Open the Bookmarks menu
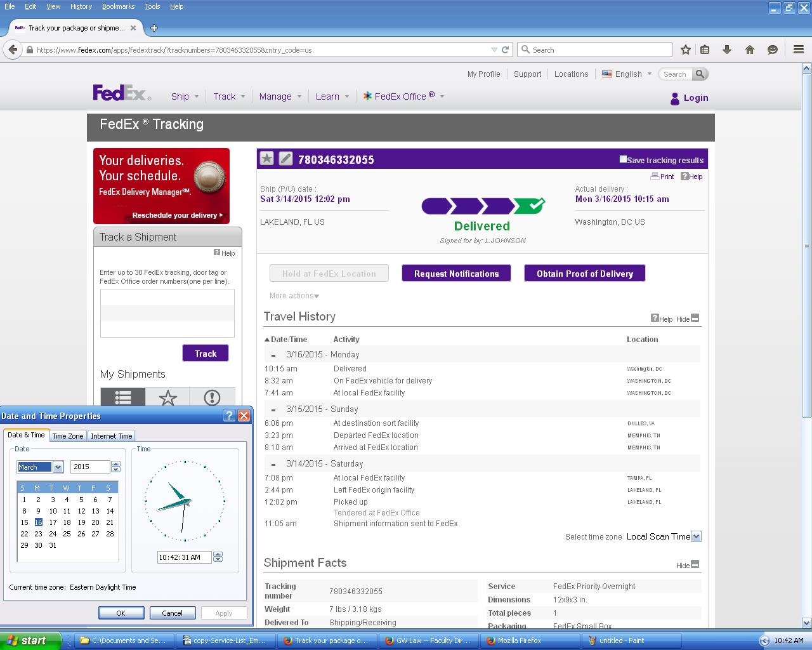The image size is (812, 650). tap(118, 6)
